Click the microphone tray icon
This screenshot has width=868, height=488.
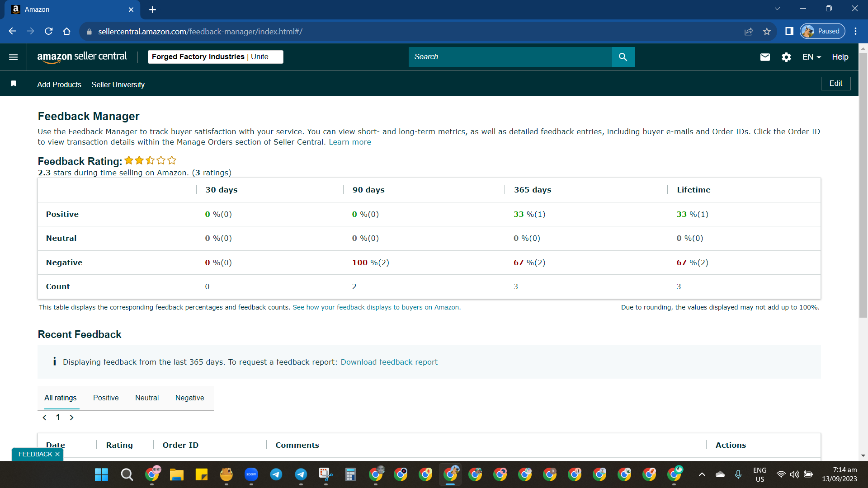pyautogui.click(x=738, y=474)
